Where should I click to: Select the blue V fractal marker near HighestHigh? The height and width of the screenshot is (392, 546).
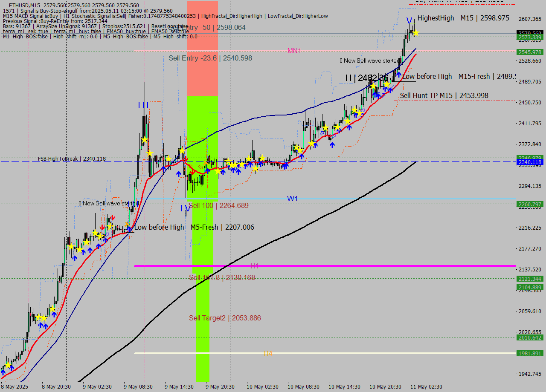pyautogui.click(x=409, y=20)
